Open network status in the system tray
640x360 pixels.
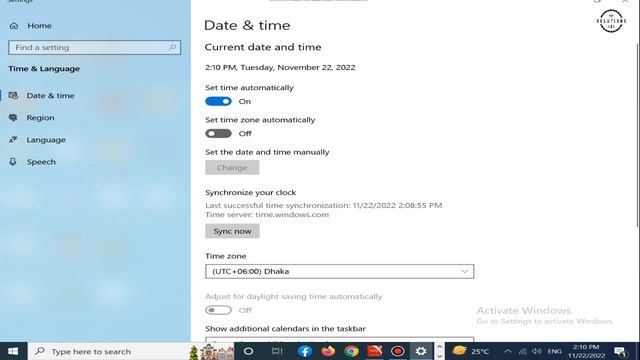click(x=523, y=351)
